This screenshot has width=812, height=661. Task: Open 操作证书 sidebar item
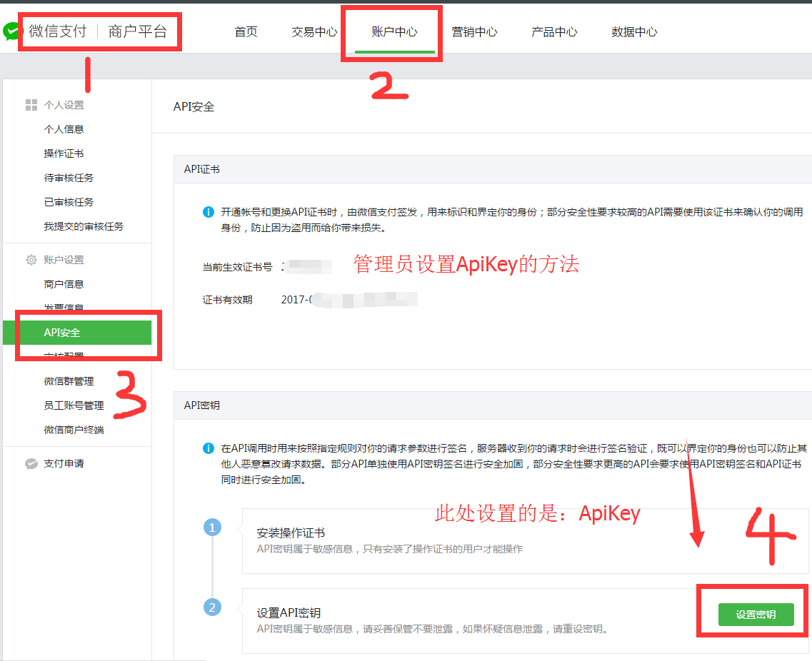64,153
